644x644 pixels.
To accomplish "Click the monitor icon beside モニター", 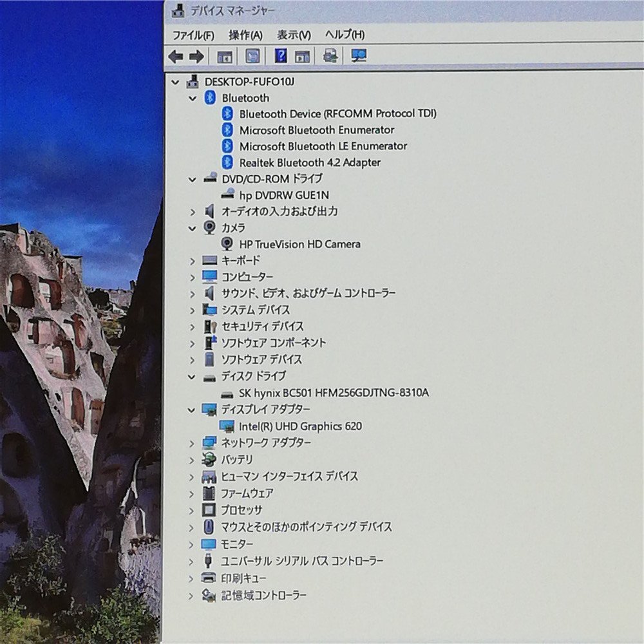I will point(209,545).
